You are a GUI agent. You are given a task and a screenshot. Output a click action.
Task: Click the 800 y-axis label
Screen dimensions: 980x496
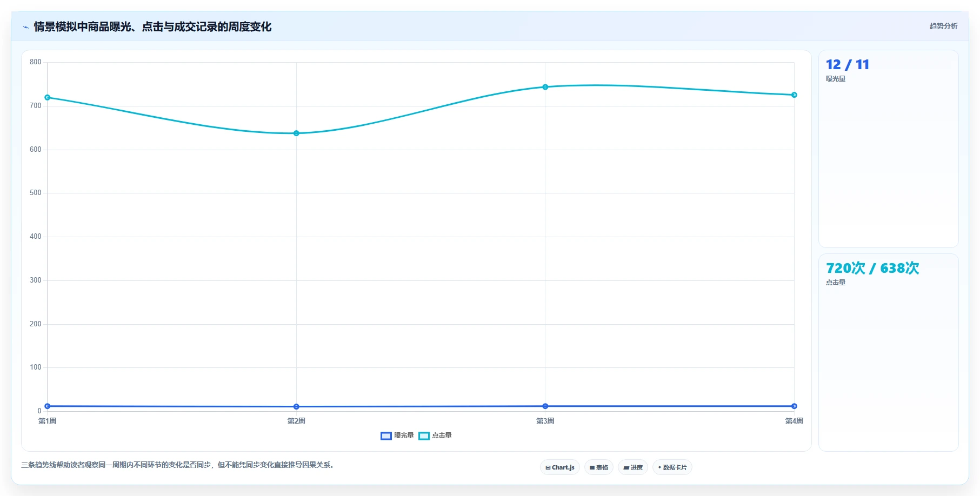(36, 62)
